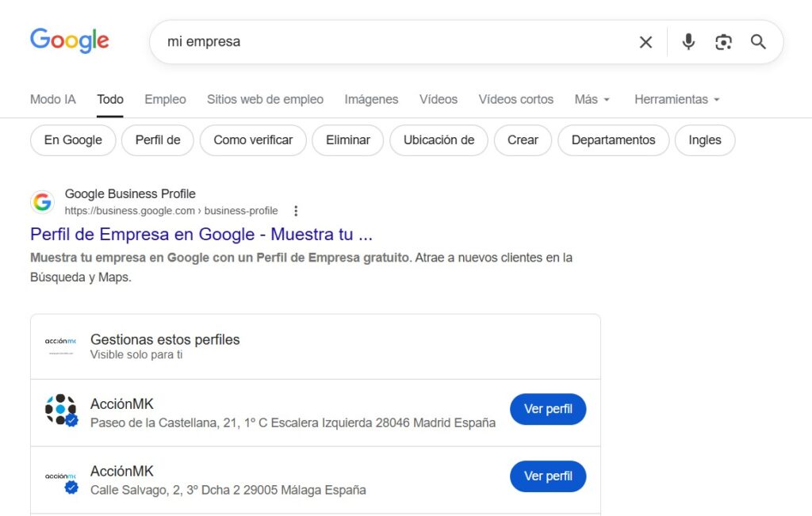Switch to the Imágenes tab
This screenshot has height=516, width=812.
pyautogui.click(x=371, y=99)
